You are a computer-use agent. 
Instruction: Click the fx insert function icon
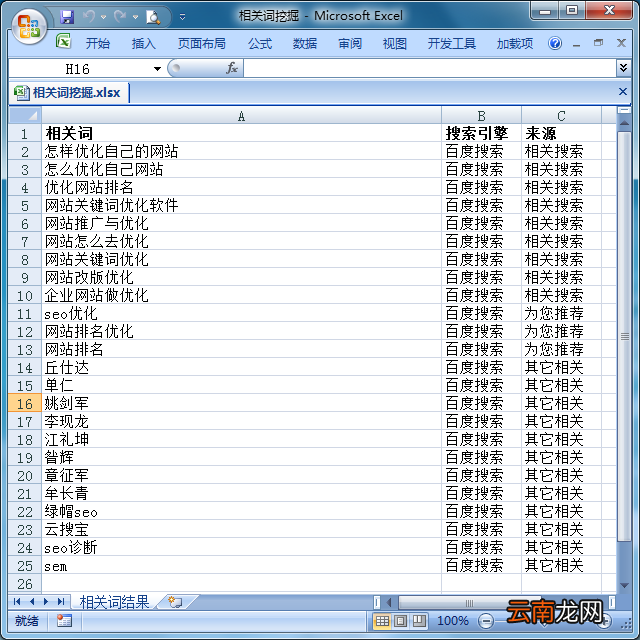pos(232,68)
